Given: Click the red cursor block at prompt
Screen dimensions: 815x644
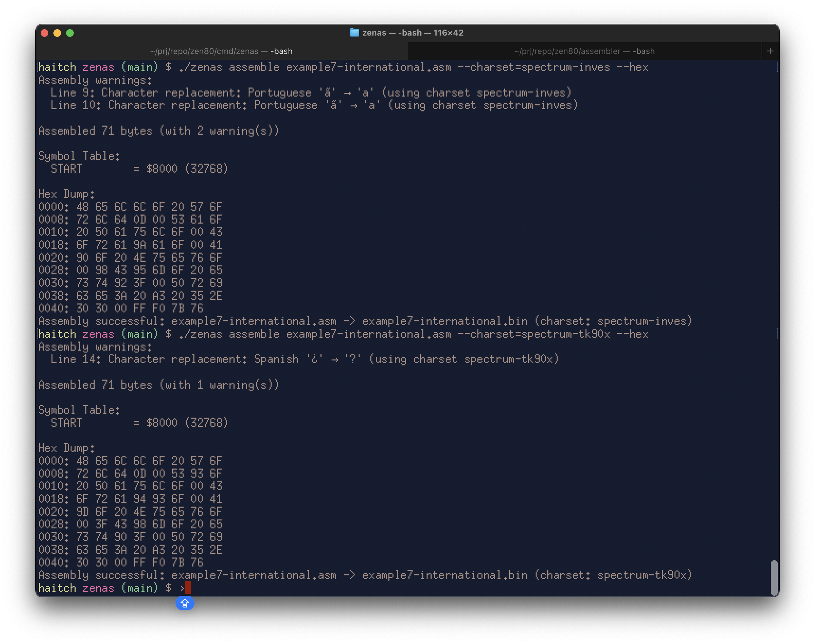Looking at the screenshot, I should pyautogui.click(x=188, y=587).
